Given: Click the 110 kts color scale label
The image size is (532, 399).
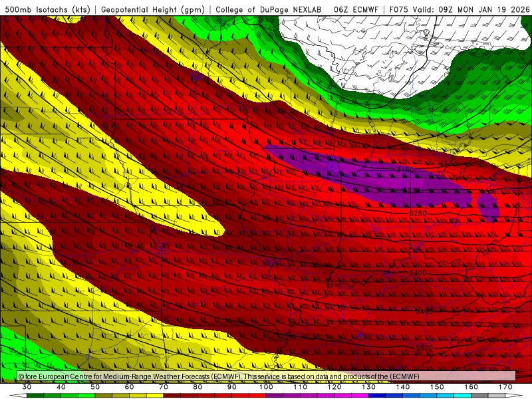Looking at the screenshot, I should (x=301, y=387).
